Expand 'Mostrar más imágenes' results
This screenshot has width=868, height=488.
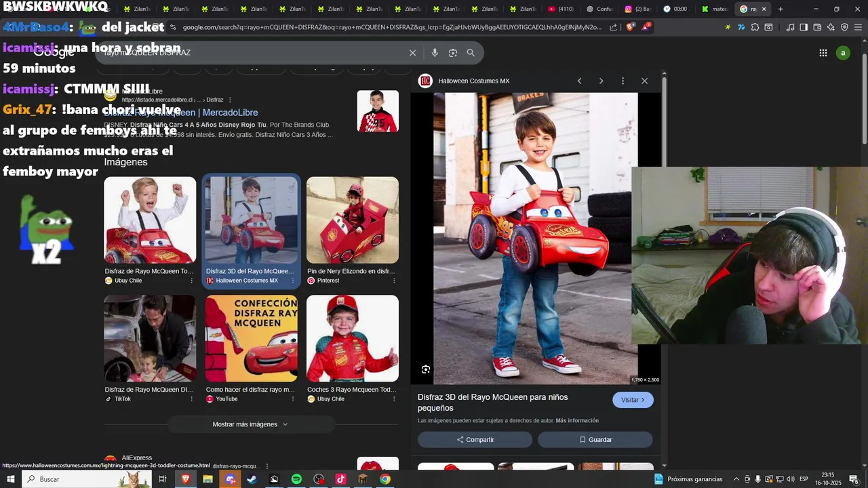251,424
